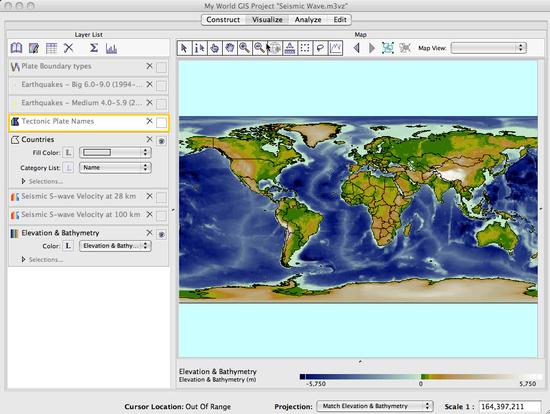Remove the Countries layer
550x414 pixels.
pos(149,139)
